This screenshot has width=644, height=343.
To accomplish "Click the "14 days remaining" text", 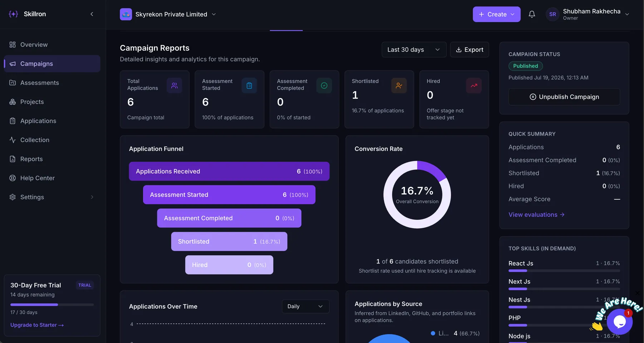I will click(x=33, y=295).
